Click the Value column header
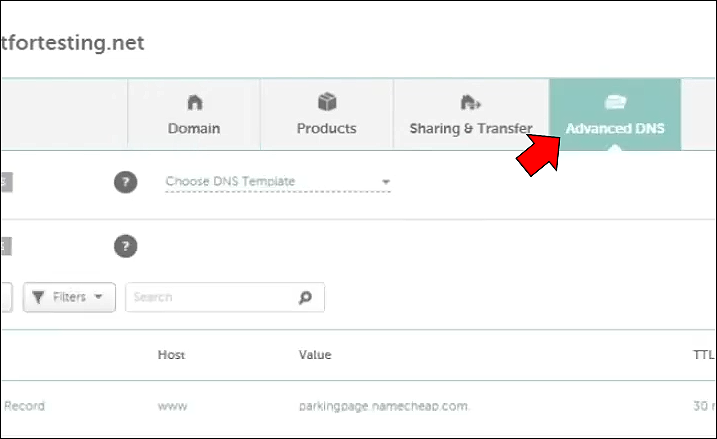 [315, 355]
